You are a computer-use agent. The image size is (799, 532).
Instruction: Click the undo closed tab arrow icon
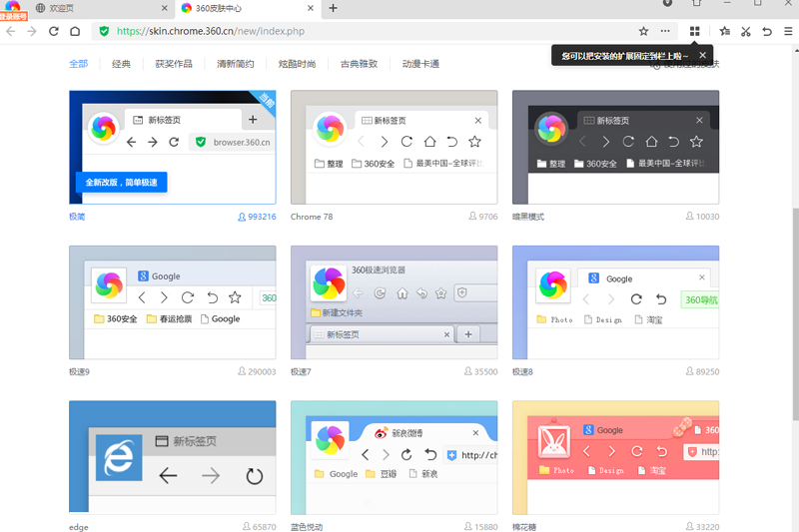click(767, 32)
